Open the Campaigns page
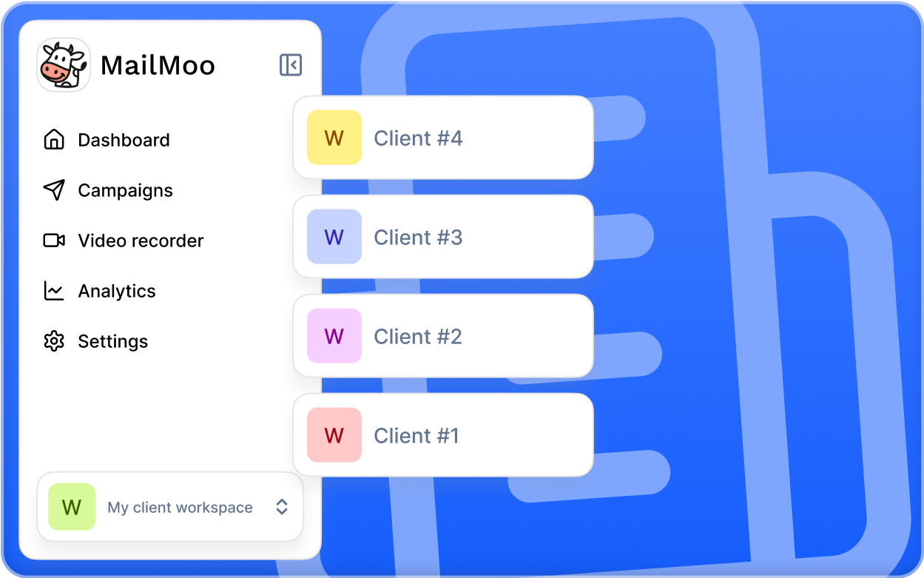924x578 pixels. click(125, 189)
